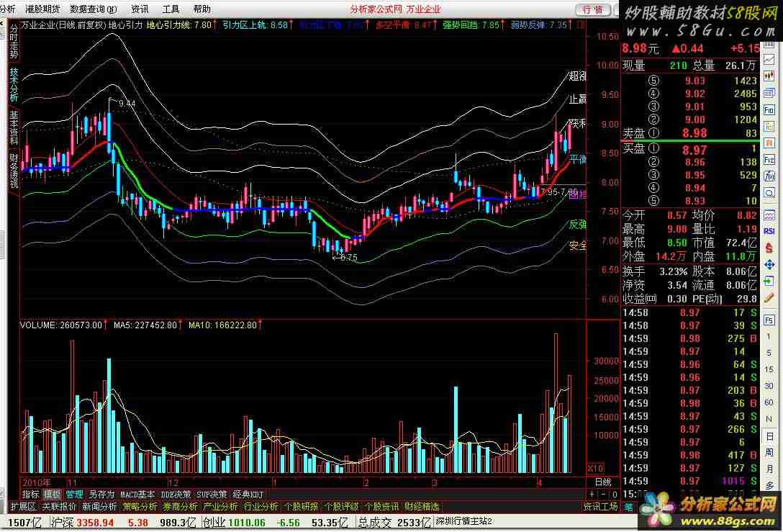Viewport: 783px width, 532px height.
Task: Click the candlestick chart icon in right toolbar
Action: 769,76
